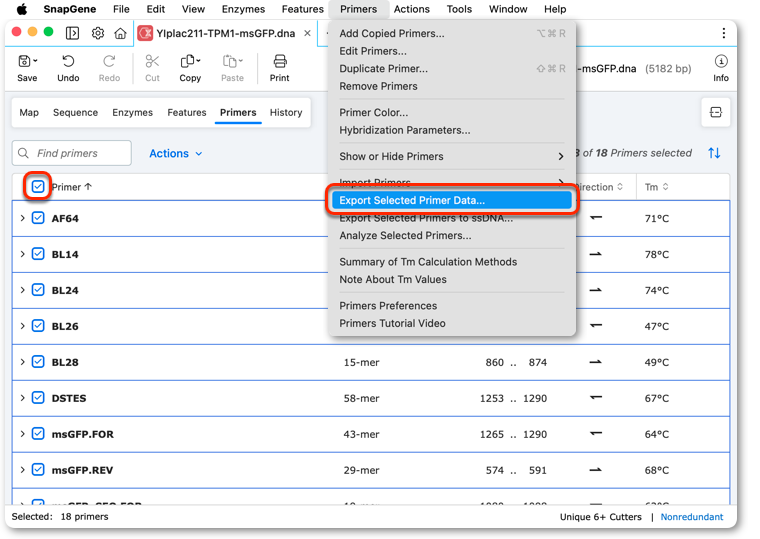This screenshot has width=760, height=539.
Task: Uncheck the BL24 primer checkbox
Action: [x=38, y=290]
